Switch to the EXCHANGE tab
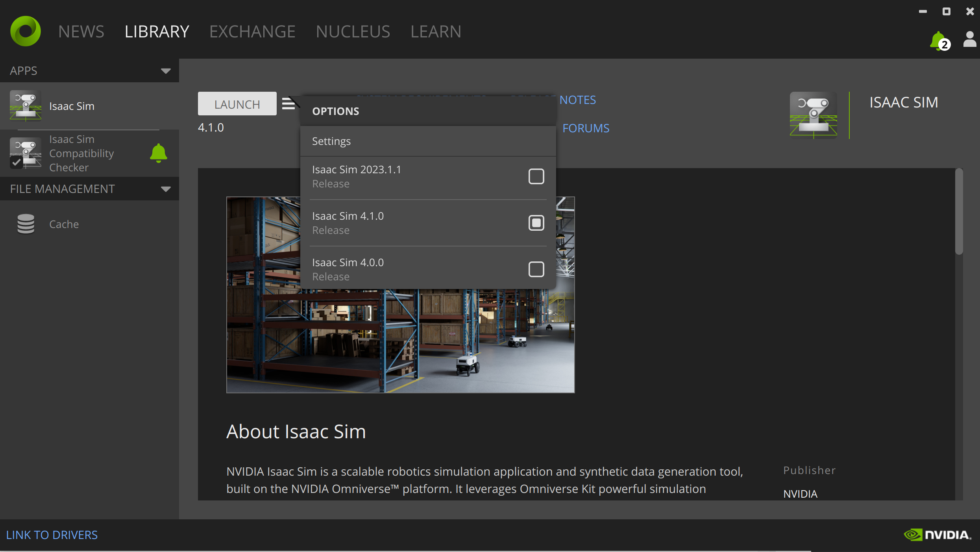The image size is (980, 552). point(252,31)
